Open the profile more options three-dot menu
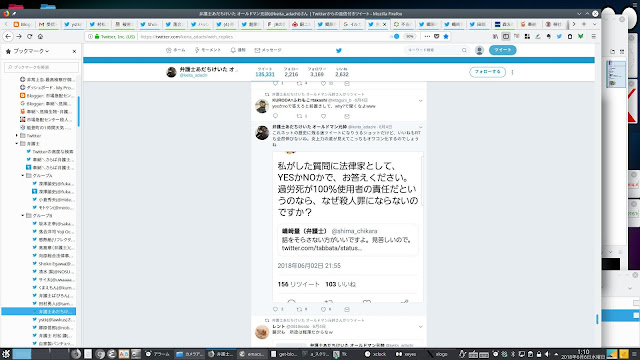The width and height of the screenshot is (640, 360). pos(512,72)
